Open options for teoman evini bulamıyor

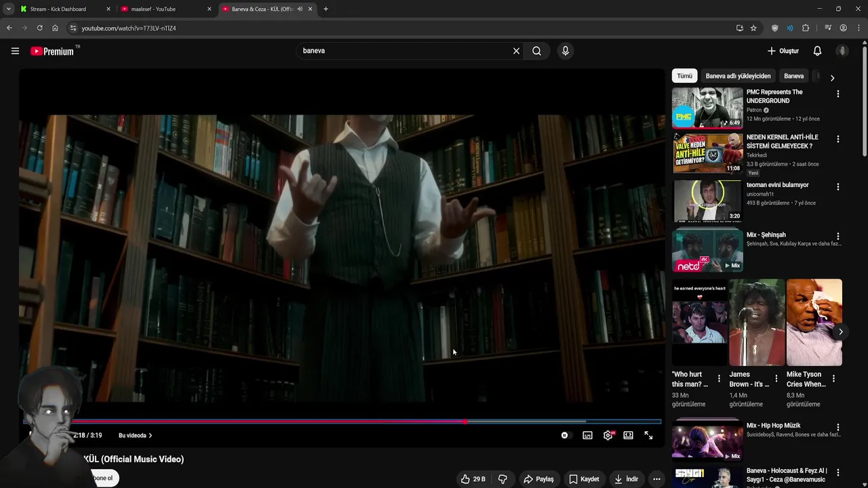[x=838, y=186]
